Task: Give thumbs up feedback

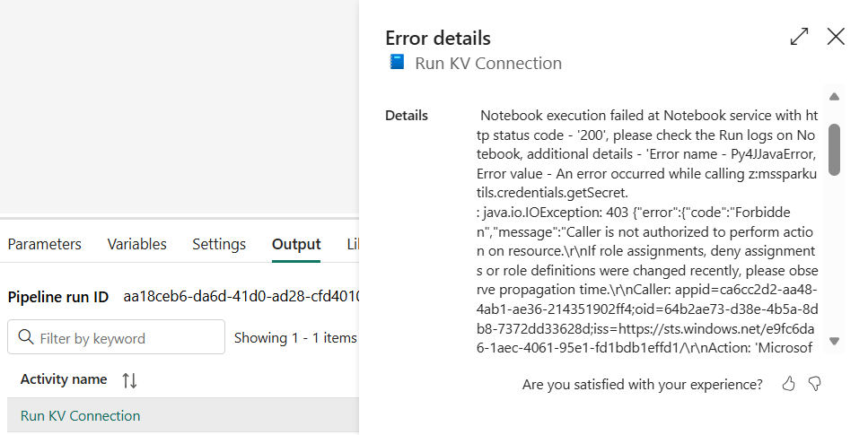Action: point(789,384)
